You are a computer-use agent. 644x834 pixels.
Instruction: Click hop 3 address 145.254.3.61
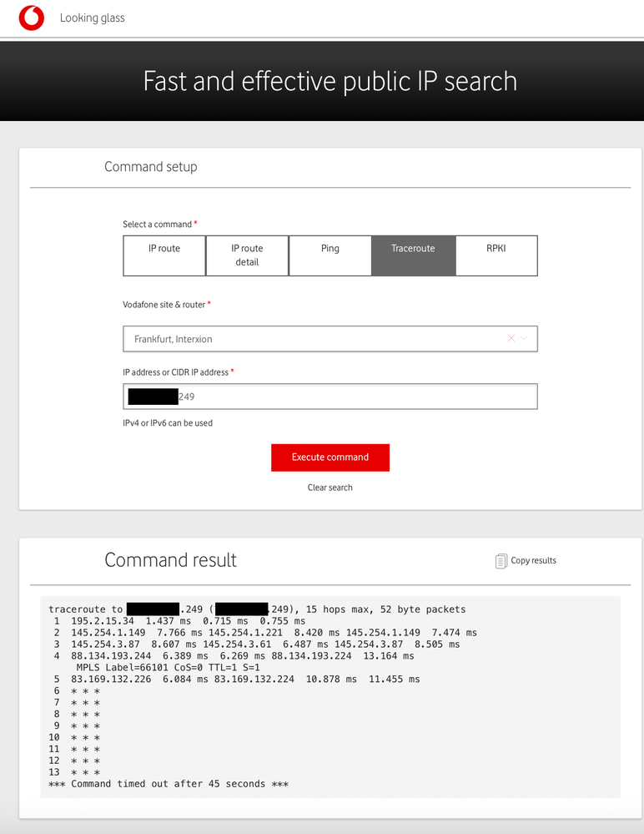[x=237, y=644]
